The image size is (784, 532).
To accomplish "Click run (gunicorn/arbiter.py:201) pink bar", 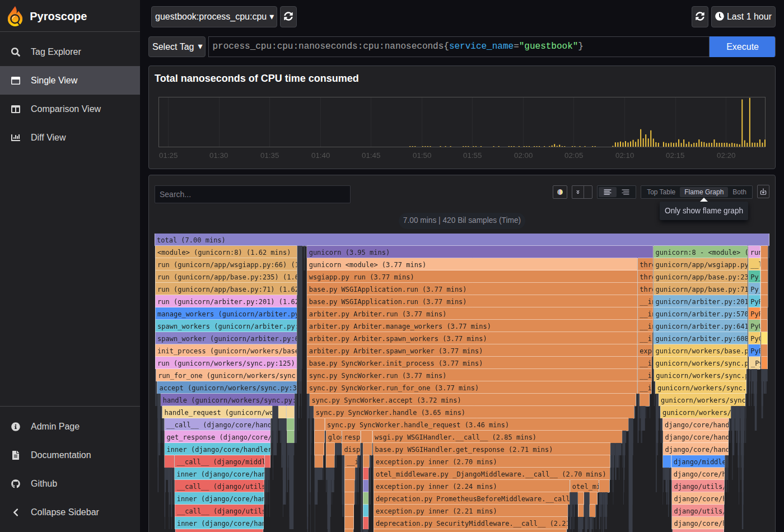I will pos(226,302).
